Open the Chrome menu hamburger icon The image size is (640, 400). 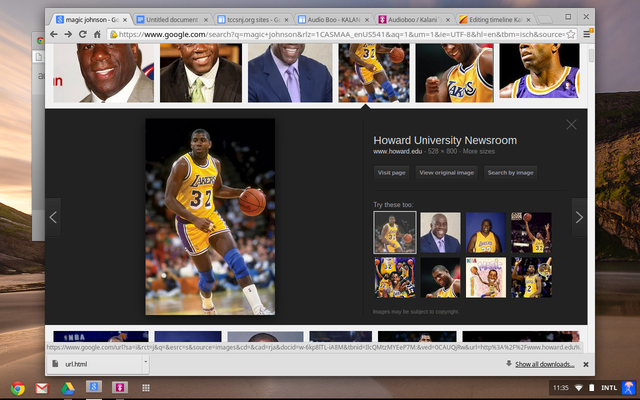587,34
